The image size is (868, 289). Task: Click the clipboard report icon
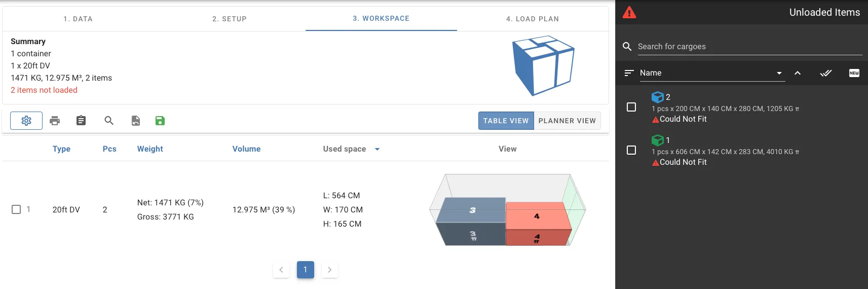81,121
